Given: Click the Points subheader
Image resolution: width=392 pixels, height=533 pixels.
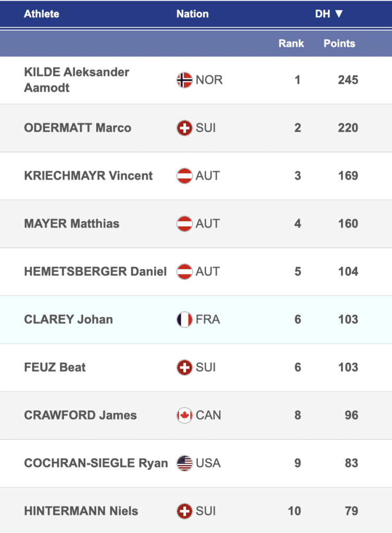Looking at the screenshot, I should tap(339, 44).
